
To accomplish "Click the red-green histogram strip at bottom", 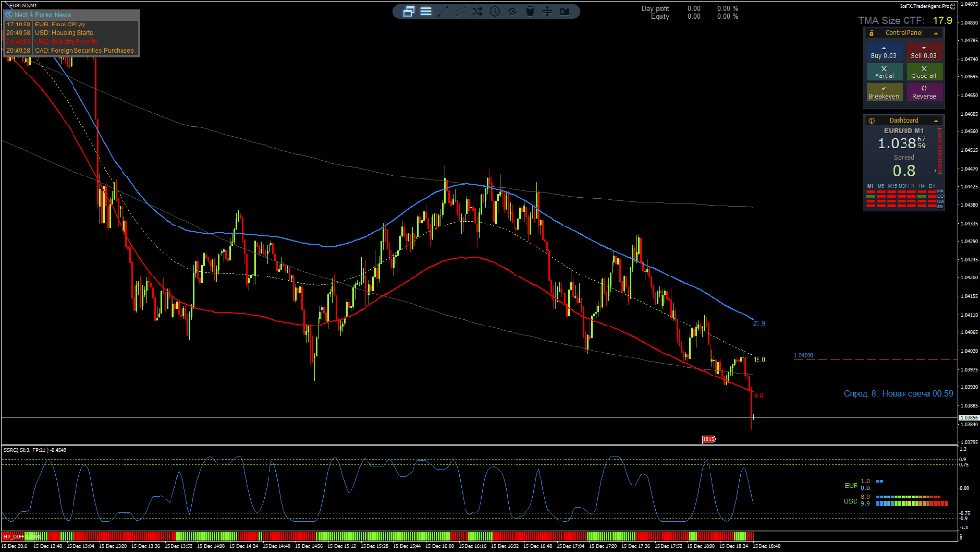I will click(377, 536).
